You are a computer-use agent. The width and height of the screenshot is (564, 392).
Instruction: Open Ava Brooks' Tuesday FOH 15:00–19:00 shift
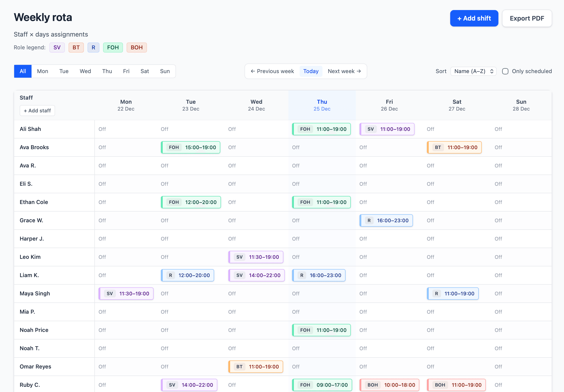[x=191, y=147]
